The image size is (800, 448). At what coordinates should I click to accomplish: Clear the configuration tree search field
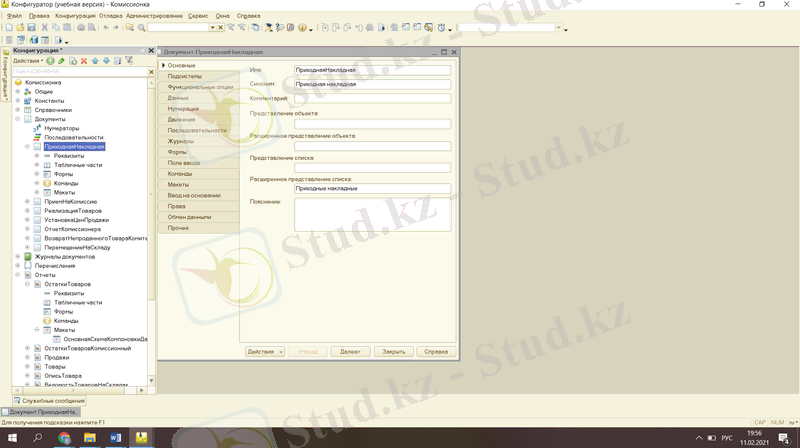click(151, 71)
